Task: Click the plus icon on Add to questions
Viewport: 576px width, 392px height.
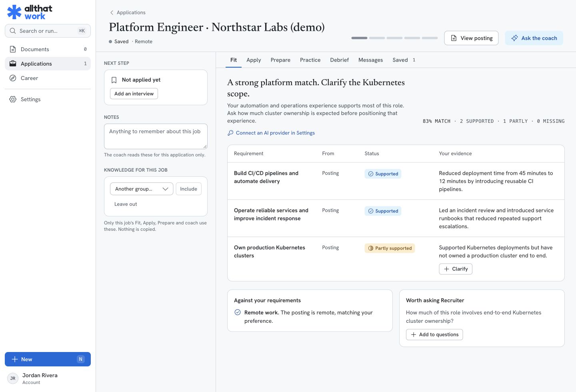Action: (414, 334)
